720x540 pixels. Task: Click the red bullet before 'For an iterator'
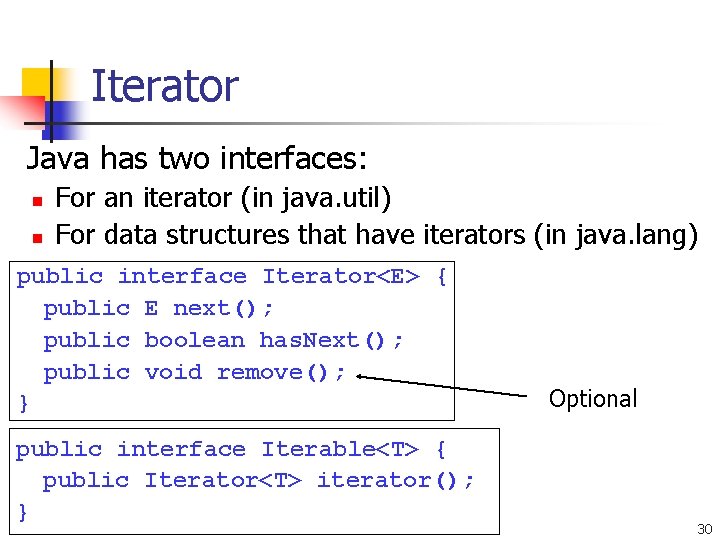coord(38,201)
